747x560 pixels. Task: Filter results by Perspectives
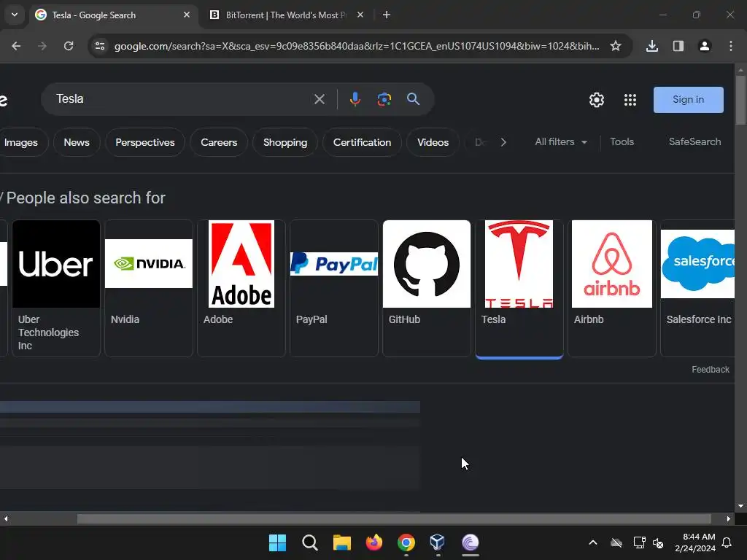[x=145, y=142]
